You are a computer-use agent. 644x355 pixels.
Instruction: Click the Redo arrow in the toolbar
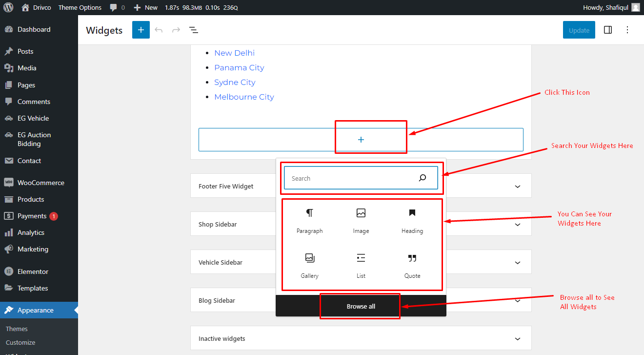tap(176, 30)
